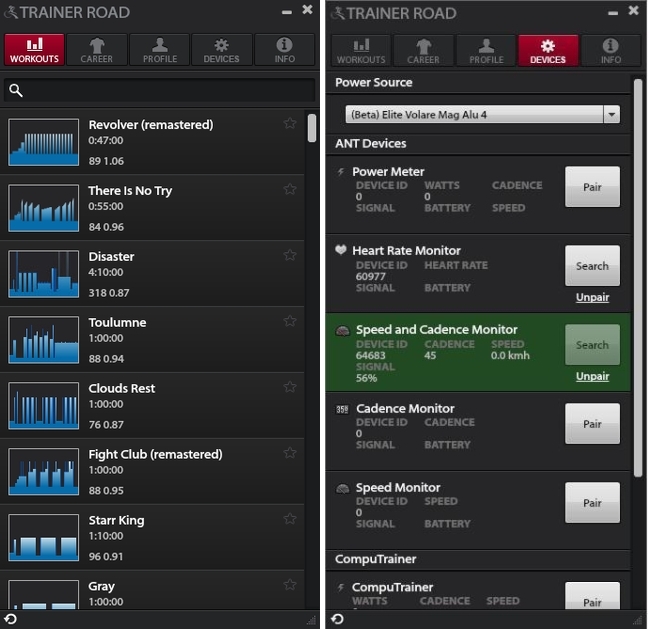
Task: Open the Power Source dropdown arrow
Action: coord(612,114)
